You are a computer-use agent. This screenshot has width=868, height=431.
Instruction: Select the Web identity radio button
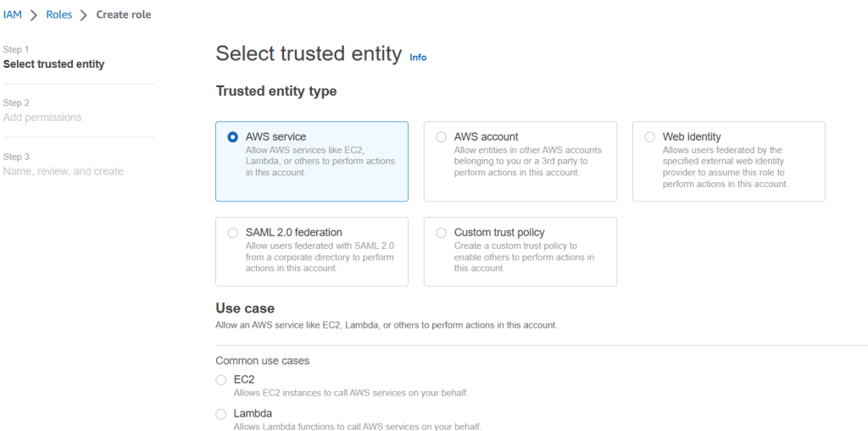click(650, 137)
